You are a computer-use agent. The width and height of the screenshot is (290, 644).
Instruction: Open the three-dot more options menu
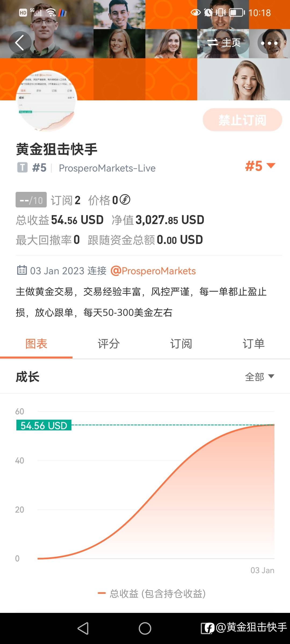click(x=269, y=43)
